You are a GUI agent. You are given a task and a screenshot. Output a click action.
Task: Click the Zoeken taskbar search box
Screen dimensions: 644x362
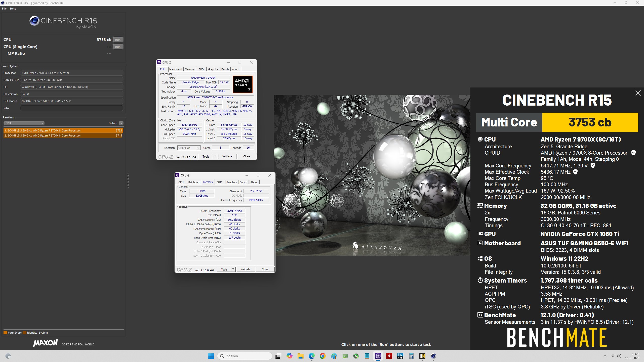[x=245, y=356]
